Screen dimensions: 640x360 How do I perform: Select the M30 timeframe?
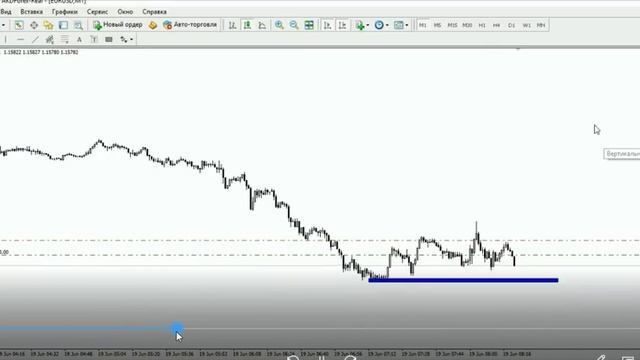coord(467,25)
